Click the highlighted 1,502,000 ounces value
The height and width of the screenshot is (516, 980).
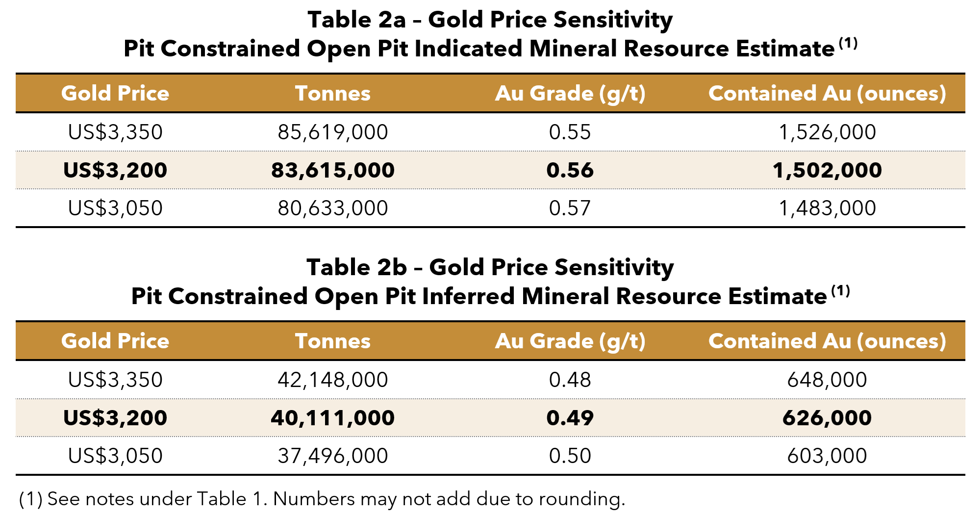827,170
